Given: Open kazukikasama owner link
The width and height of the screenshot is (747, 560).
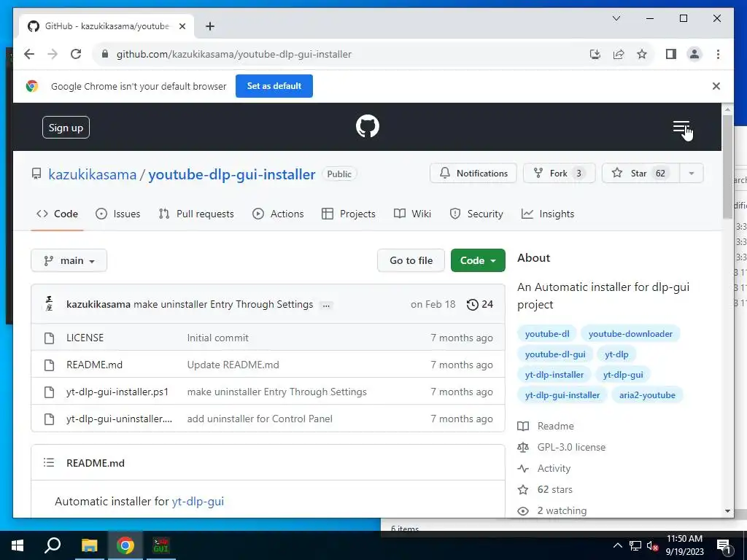Looking at the screenshot, I should coord(93,174).
